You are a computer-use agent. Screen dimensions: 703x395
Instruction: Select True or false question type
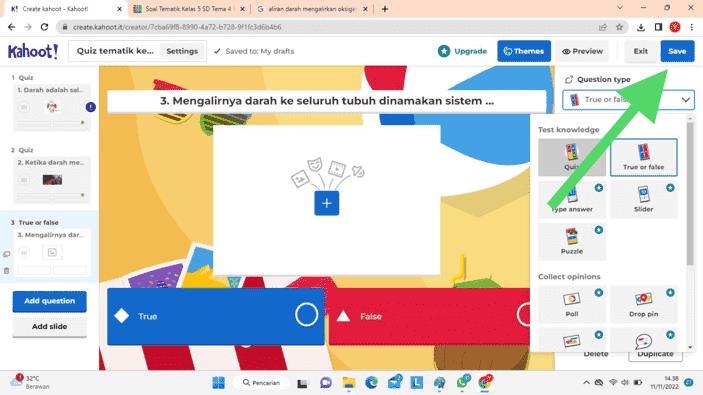click(643, 157)
